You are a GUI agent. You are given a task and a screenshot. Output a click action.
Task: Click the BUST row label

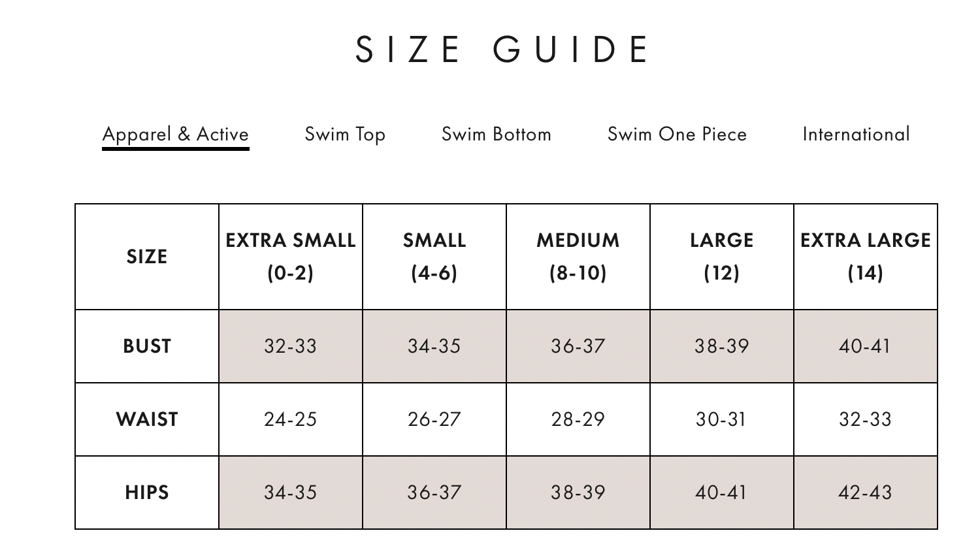(147, 346)
